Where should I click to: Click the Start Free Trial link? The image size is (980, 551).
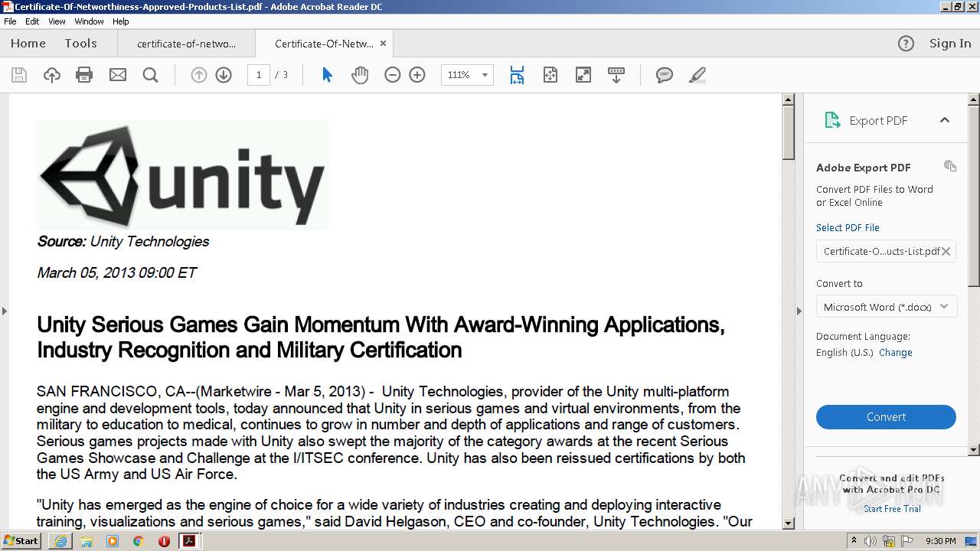pos(892,509)
